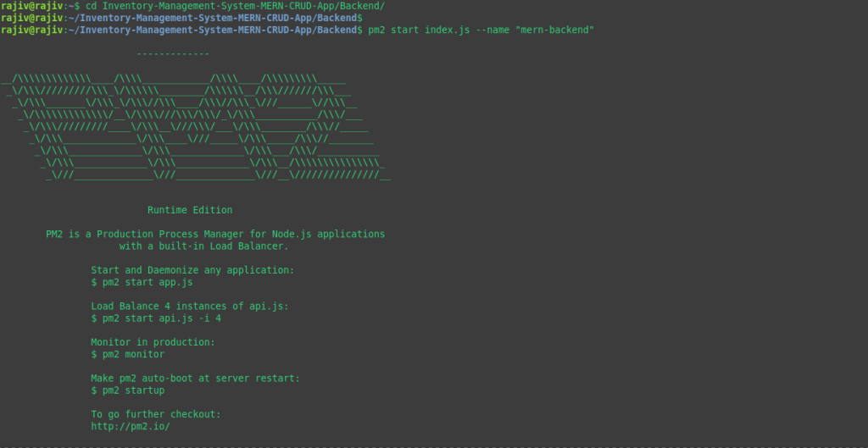
Task: Click 'Start and Daemonize any application:' text
Action: point(192,270)
